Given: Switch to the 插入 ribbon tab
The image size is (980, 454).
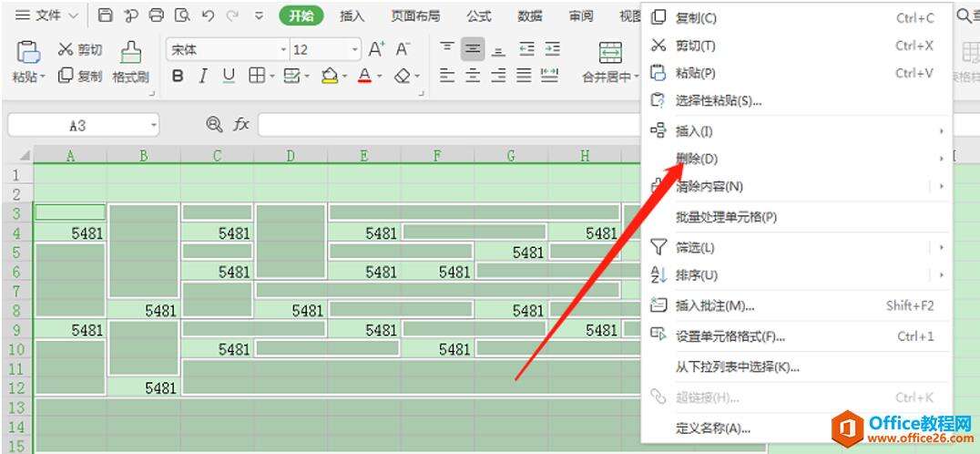Looking at the screenshot, I should tap(352, 16).
